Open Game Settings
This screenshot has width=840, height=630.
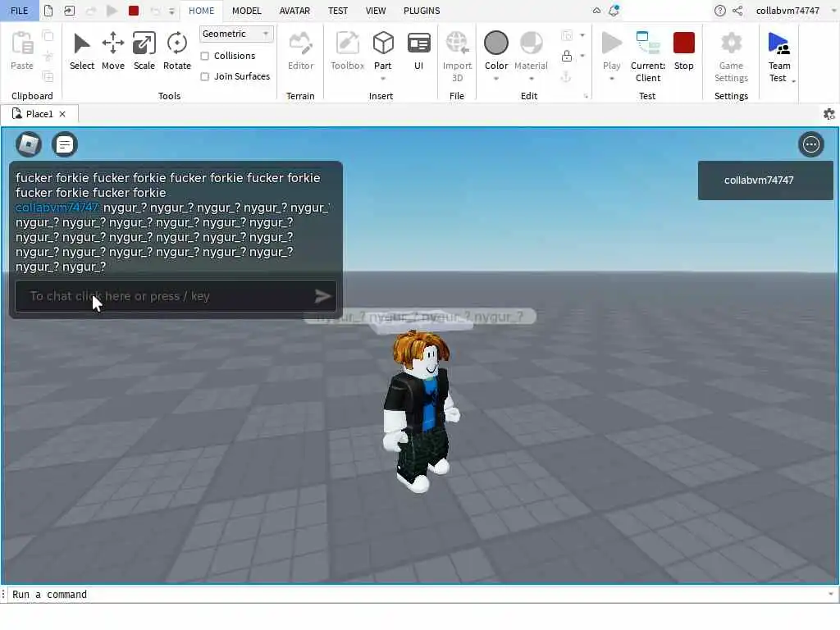tap(731, 57)
